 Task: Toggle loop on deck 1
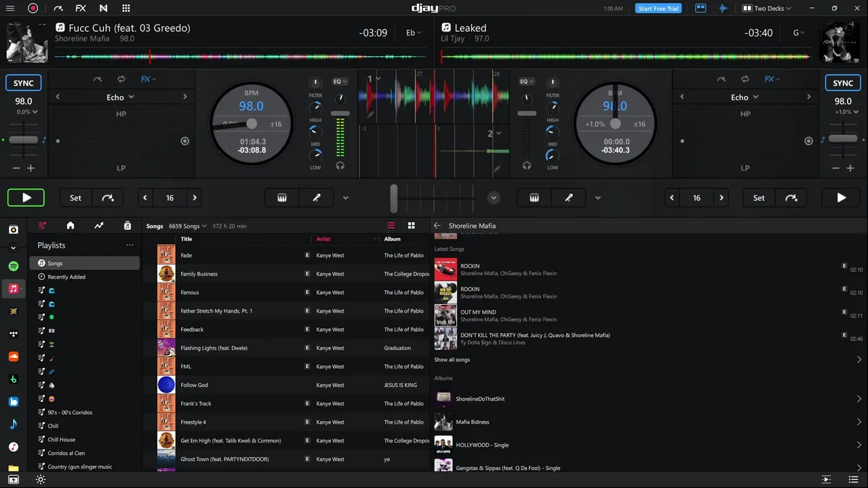[121, 79]
